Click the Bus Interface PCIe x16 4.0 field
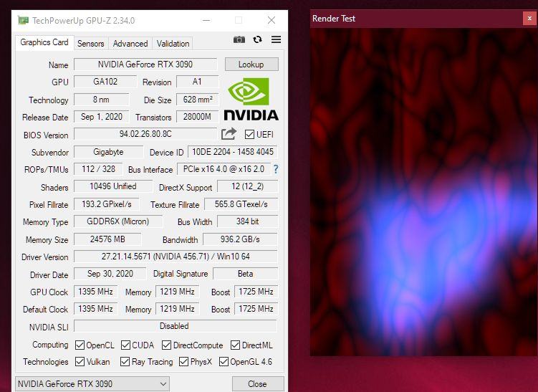538x392 pixels. 224,169
